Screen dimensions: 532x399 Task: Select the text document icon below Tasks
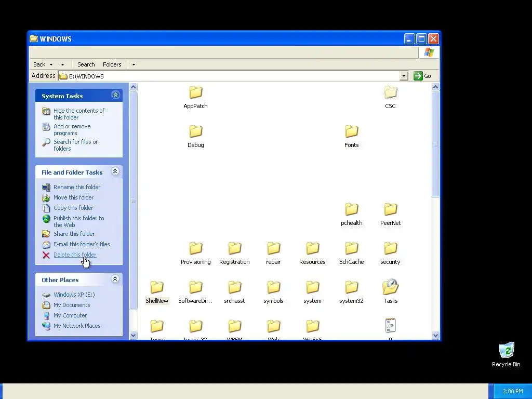coord(390,325)
